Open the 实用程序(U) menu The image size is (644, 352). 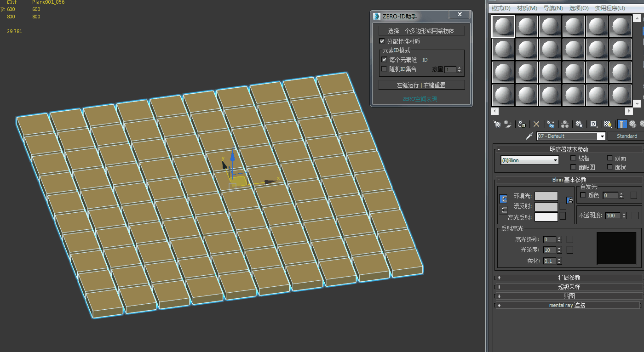tap(610, 8)
